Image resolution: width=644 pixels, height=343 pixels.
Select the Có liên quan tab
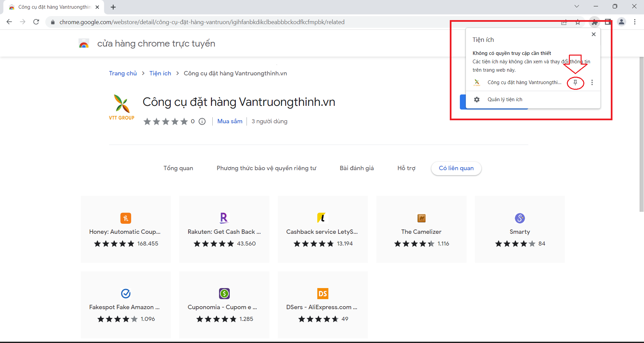coord(456,168)
